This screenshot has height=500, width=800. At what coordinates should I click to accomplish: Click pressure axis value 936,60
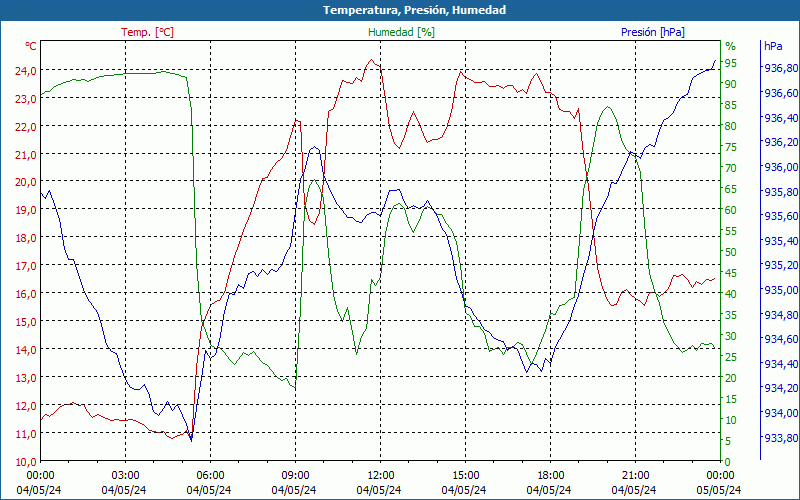pos(781,93)
